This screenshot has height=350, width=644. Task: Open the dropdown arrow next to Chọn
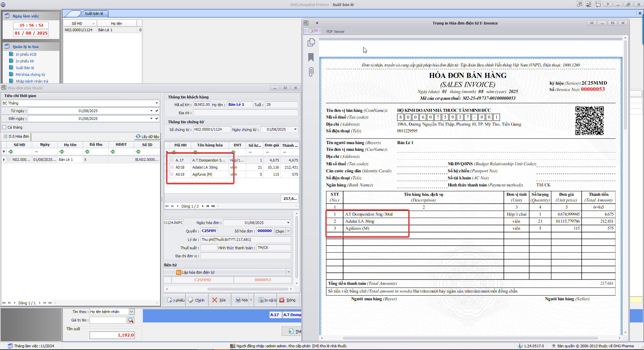pyautogui.click(x=288, y=231)
